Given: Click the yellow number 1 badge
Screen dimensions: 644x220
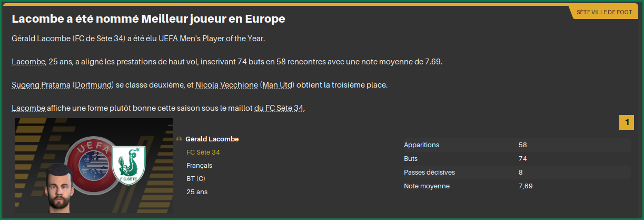Looking at the screenshot, I should [x=627, y=123].
